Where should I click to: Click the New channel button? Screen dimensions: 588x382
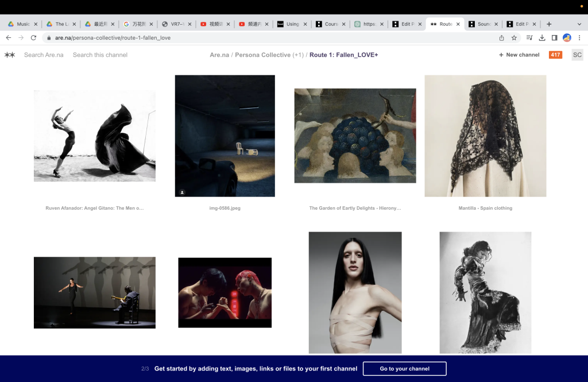pos(519,55)
